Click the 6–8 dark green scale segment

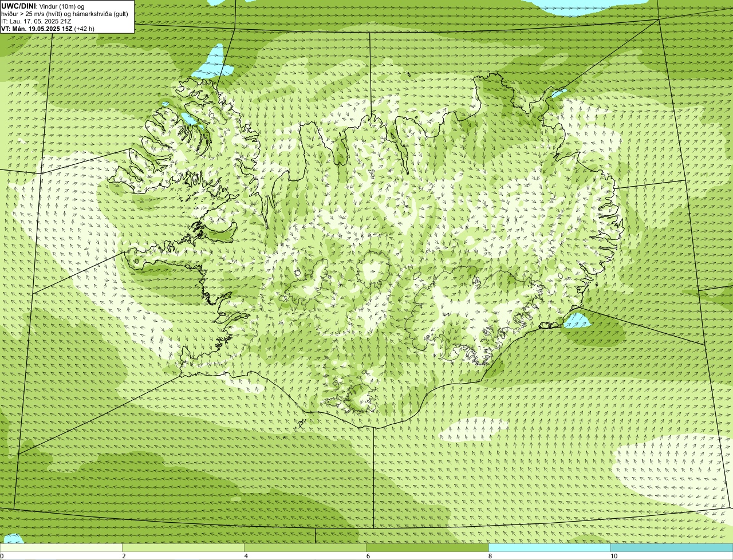[427, 548]
